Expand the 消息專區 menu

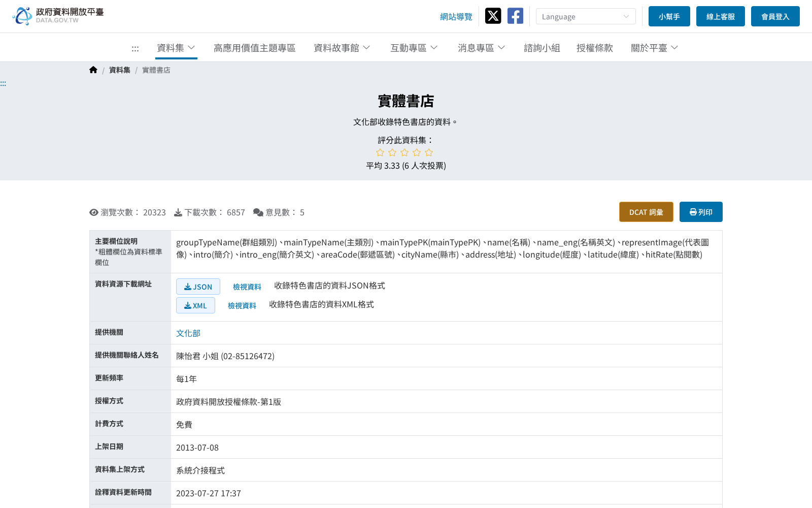tap(482, 48)
